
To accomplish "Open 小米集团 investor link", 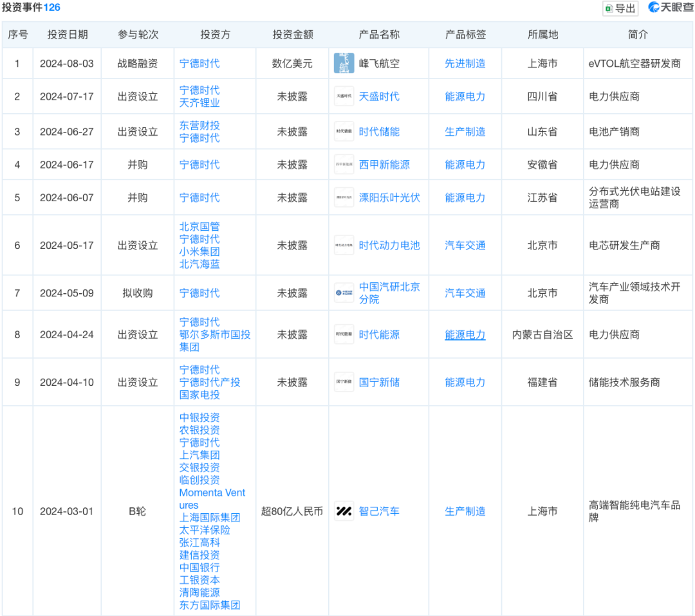I will (x=199, y=251).
